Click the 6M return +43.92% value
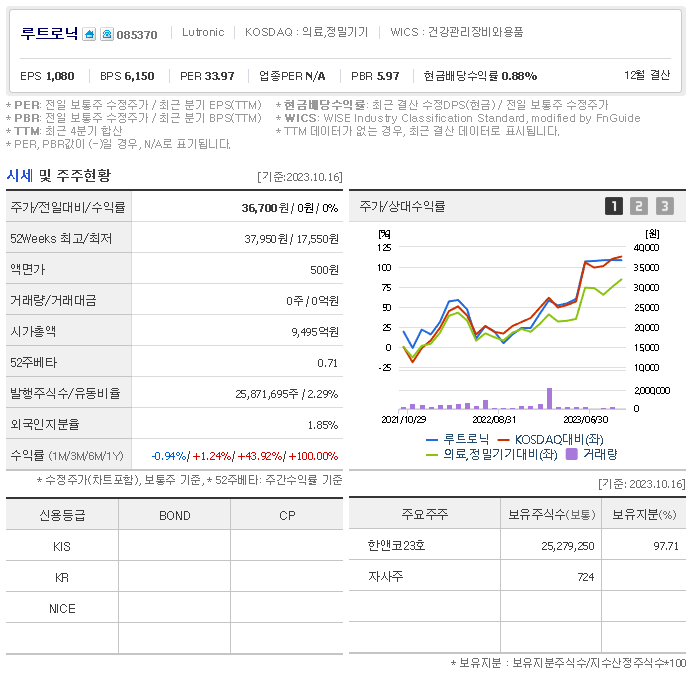692x677 pixels. click(x=260, y=456)
